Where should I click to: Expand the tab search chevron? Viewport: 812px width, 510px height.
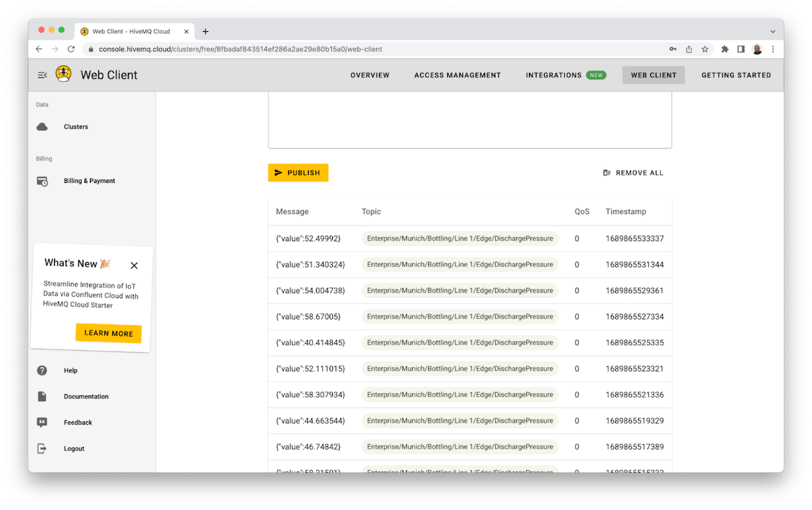(773, 31)
